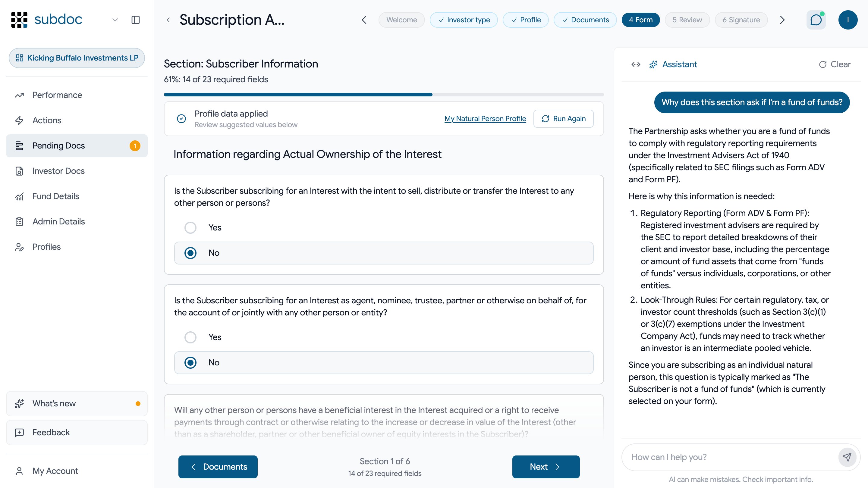The image size is (868, 488).
Task: Open the What's new panel
Action: 77,403
